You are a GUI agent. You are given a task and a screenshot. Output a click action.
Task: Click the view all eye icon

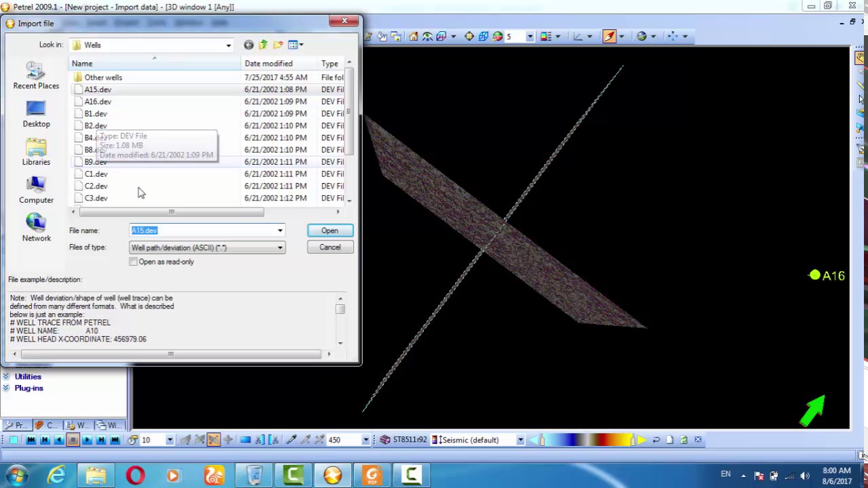point(427,37)
